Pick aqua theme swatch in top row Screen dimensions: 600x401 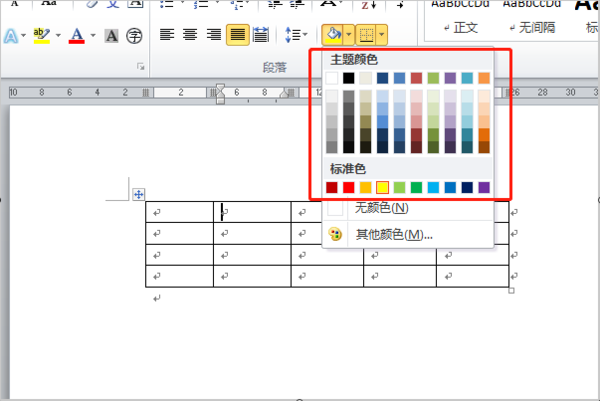pos(467,78)
